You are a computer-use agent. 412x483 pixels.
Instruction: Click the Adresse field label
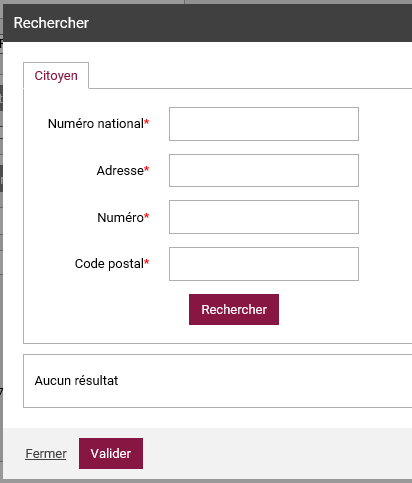coord(120,171)
